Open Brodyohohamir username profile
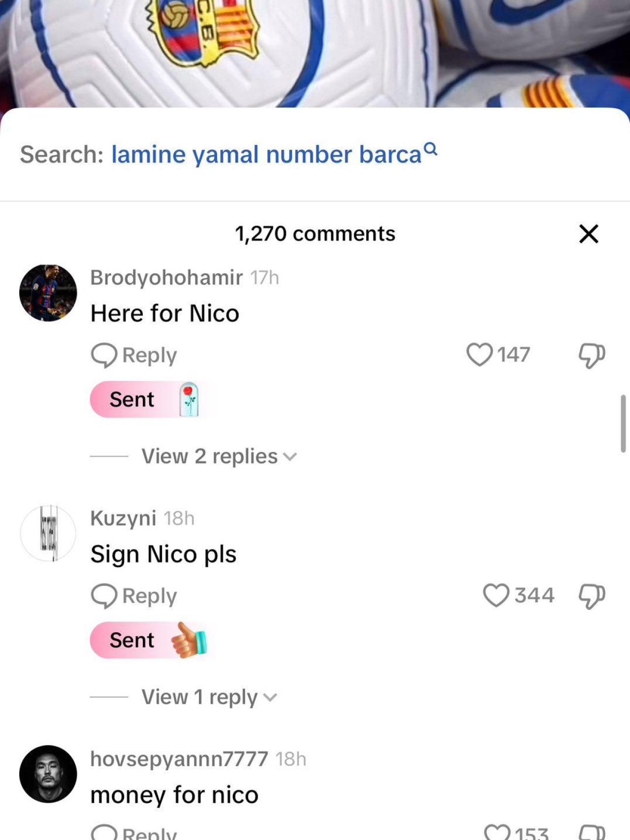This screenshot has height=840, width=630. (x=166, y=278)
